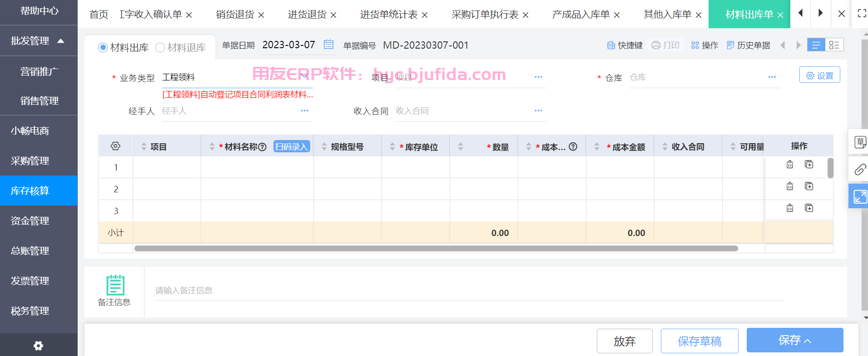This screenshot has height=356, width=868.
Task: Sort by 可用量 column
Action: coord(733,146)
